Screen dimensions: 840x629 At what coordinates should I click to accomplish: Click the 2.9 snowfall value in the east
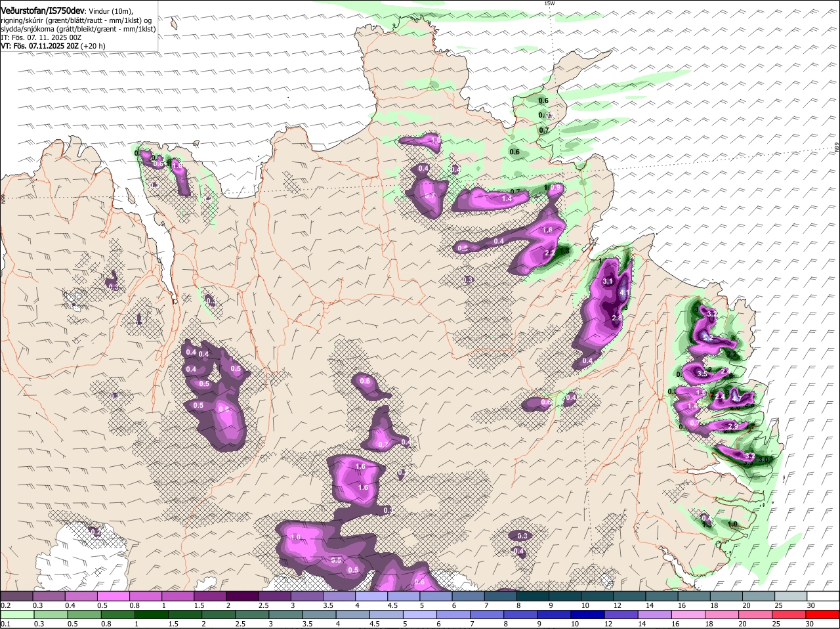coord(733,426)
